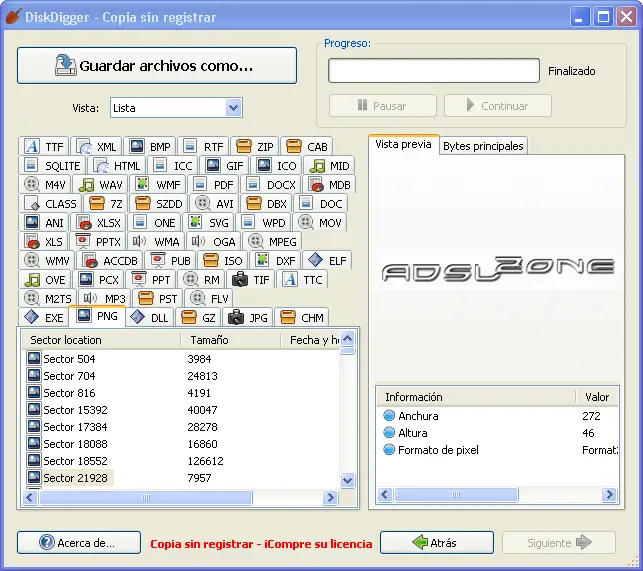Select the Sector 816 row

click(x=181, y=393)
